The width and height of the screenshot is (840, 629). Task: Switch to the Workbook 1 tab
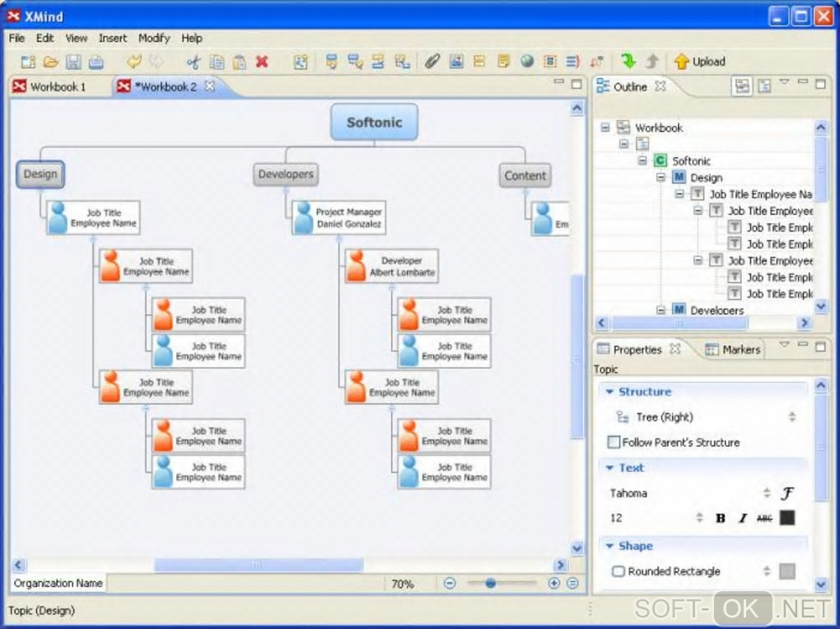coord(49,86)
